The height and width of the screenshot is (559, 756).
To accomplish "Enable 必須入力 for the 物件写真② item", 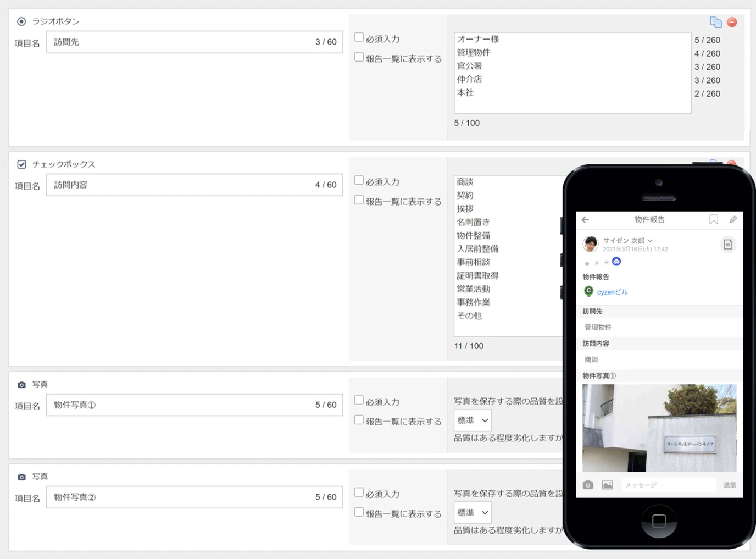I will [359, 492].
